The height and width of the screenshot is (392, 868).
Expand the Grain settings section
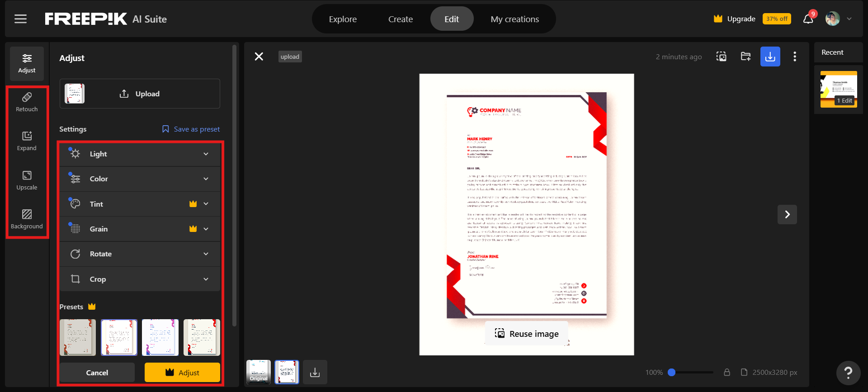click(140, 229)
